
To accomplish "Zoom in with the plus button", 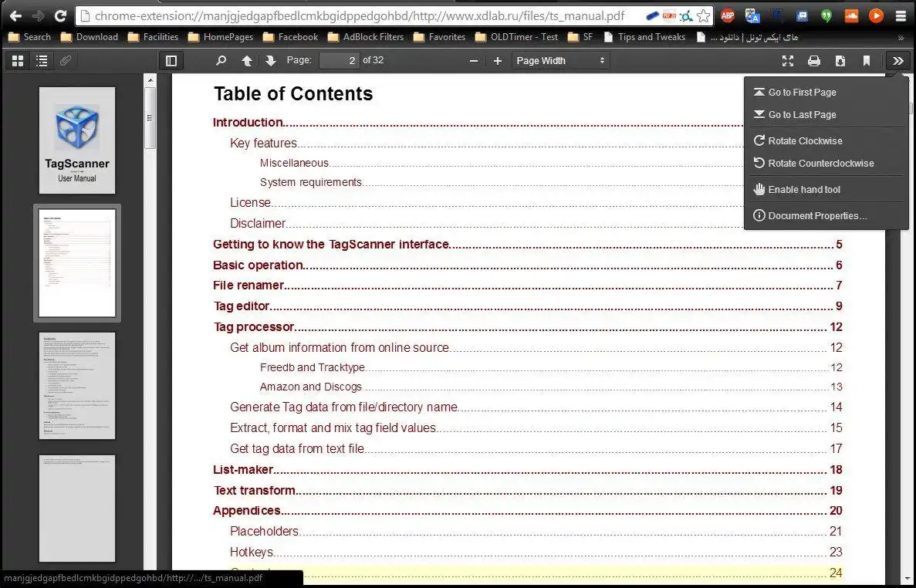I will click(x=498, y=61).
